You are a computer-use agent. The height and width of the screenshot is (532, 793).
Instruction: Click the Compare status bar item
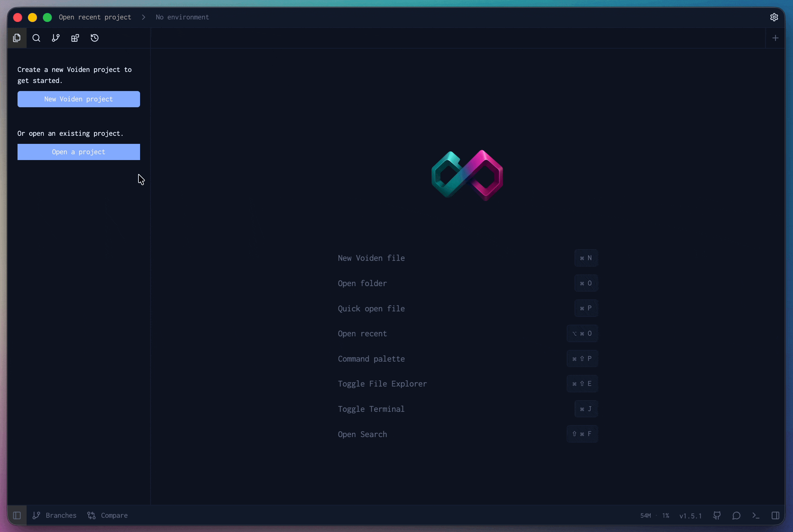108,515
